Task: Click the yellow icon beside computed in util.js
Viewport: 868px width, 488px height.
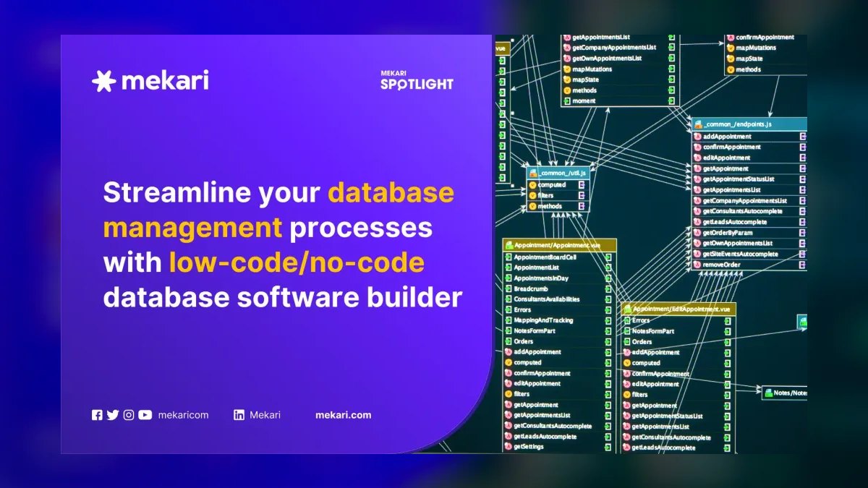Action: point(532,184)
